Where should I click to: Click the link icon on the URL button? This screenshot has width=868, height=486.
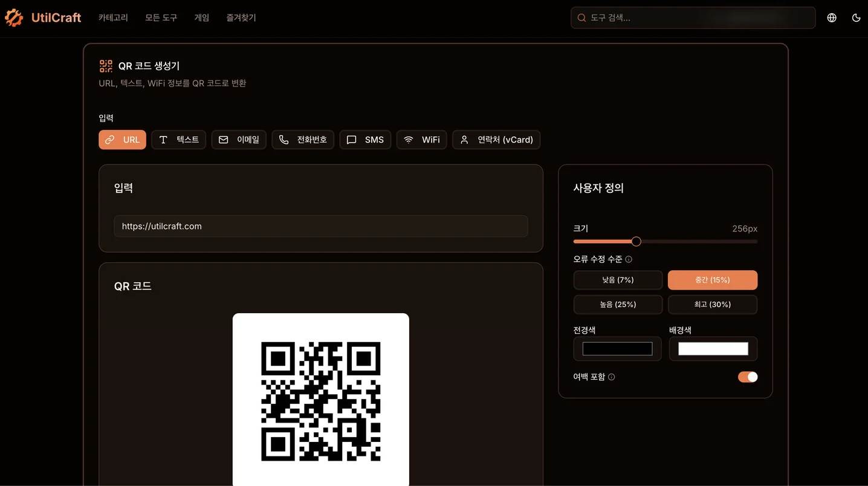(x=109, y=140)
